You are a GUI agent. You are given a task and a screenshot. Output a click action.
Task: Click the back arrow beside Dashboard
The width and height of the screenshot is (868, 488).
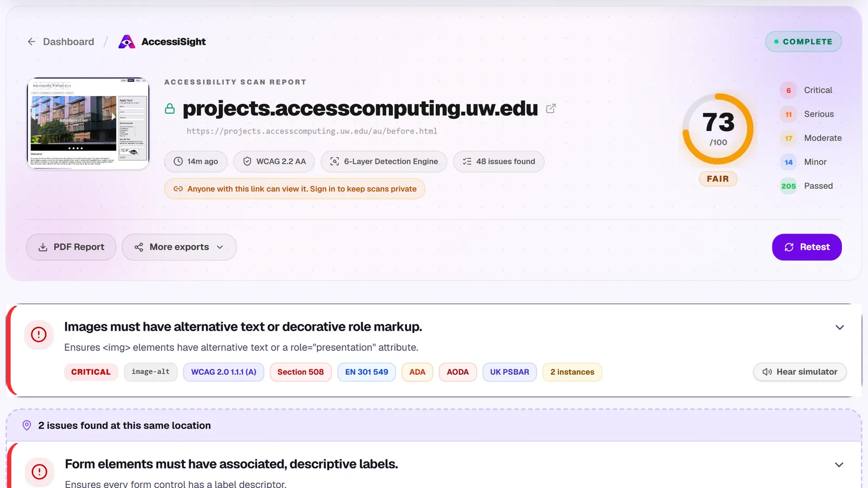tap(31, 42)
